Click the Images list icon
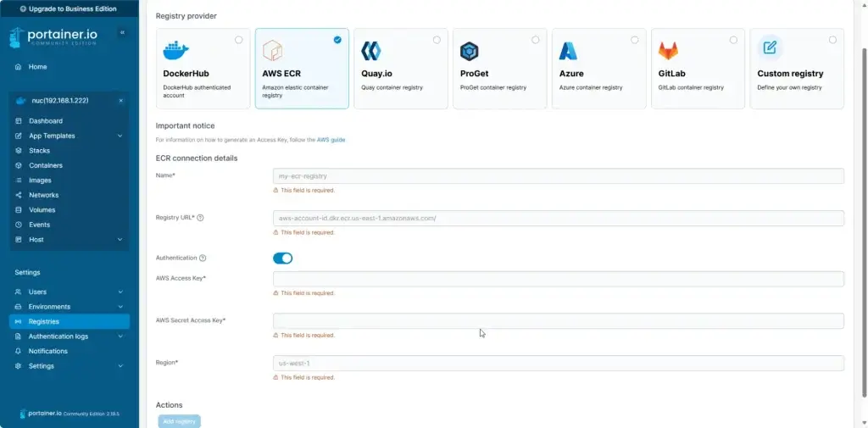 pyautogui.click(x=19, y=181)
